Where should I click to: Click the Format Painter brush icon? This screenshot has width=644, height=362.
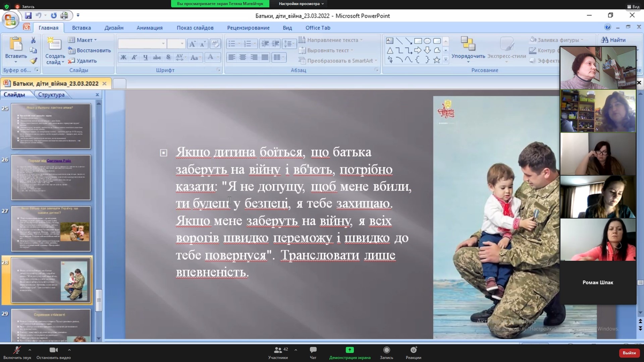click(x=33, y=61)
